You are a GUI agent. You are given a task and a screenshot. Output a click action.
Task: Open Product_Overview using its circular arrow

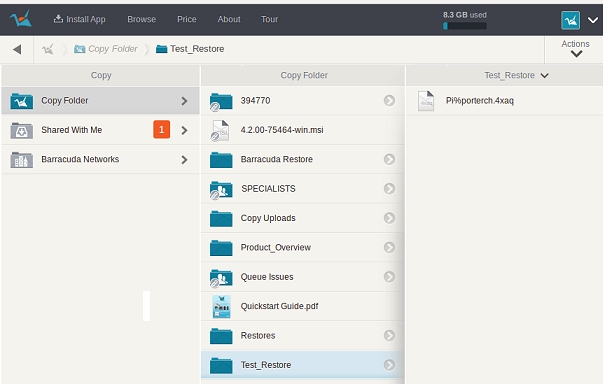[389, 247]
